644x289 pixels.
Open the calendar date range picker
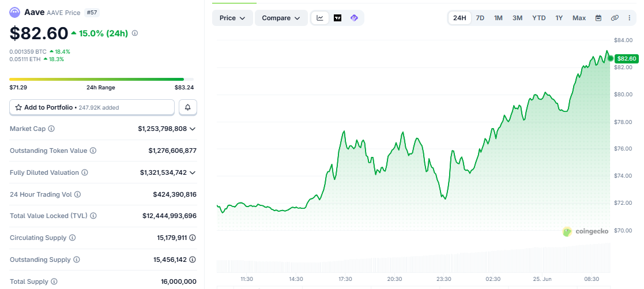pyautogui.click(x=598, y=18)
